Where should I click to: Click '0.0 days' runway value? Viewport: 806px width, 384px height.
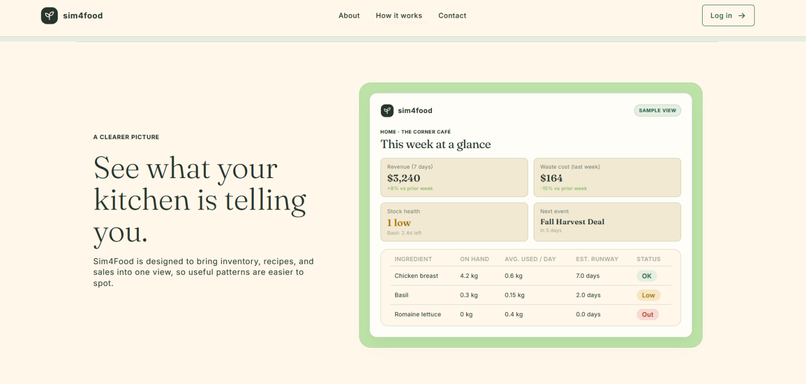(x=588, y=315)
